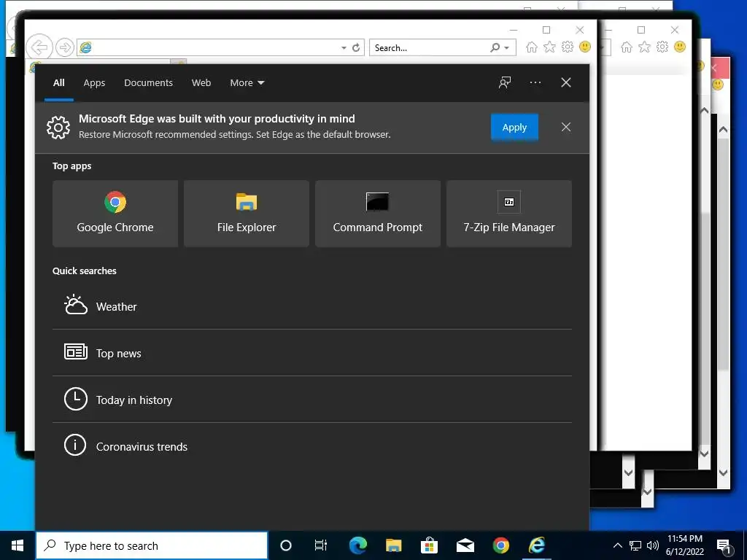The image size is (747, 560).
Task: Click the Internet Explorer forward button
Action: (64, 47)
